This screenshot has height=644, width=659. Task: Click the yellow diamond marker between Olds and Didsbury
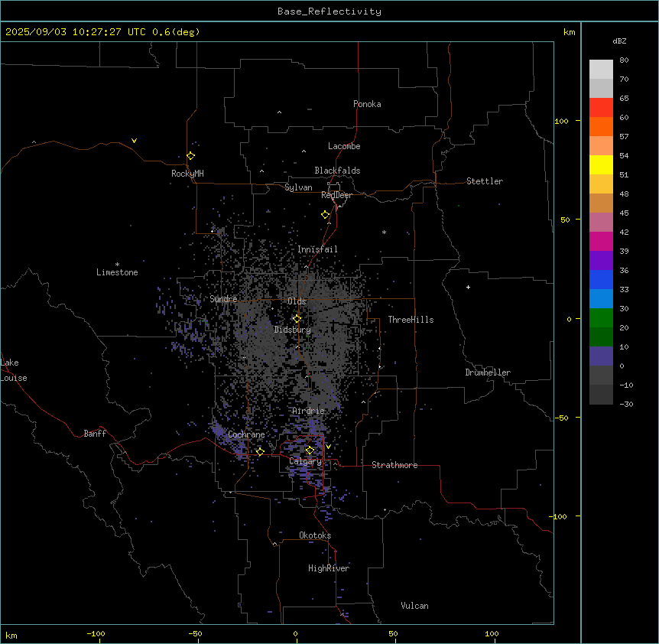click(x=297, y=319)
